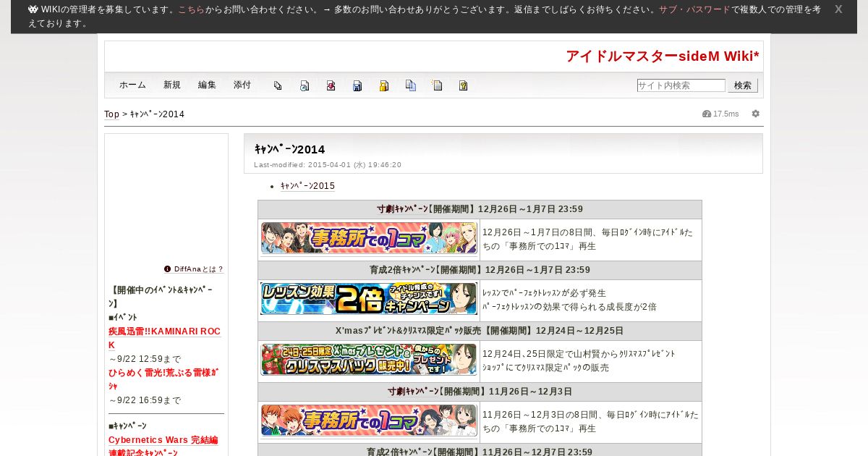Click header 寸劇ｷｬﾝﾍﾟｰﾝ 11月26日～12月3日
The height and width of the screenshot is (456, 868).
click(480, 392)
